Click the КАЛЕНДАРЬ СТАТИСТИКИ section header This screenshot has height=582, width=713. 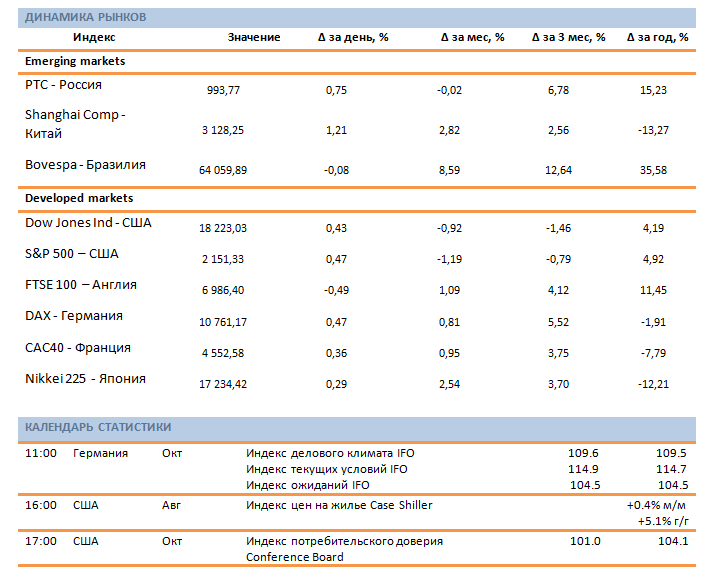(97, 428)
